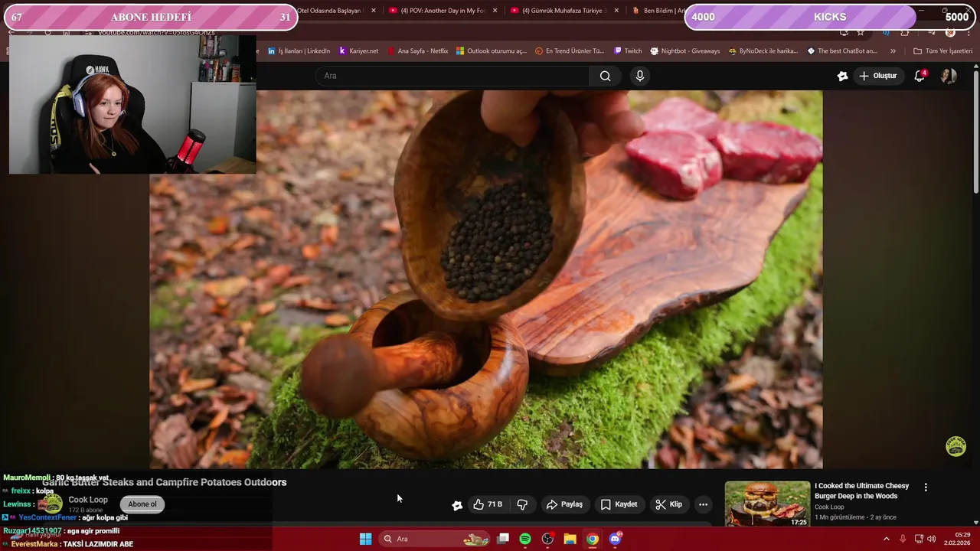The width and height of the screenshot is (980, 551).
Task: Click the taskbar microphone tray icon
Action: pyautogui.click(x=903, y=539)
